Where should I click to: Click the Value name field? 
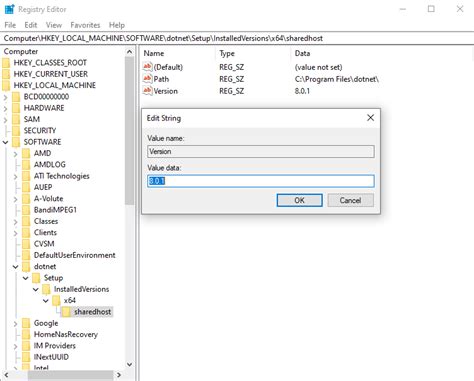(x=261, y=152)
